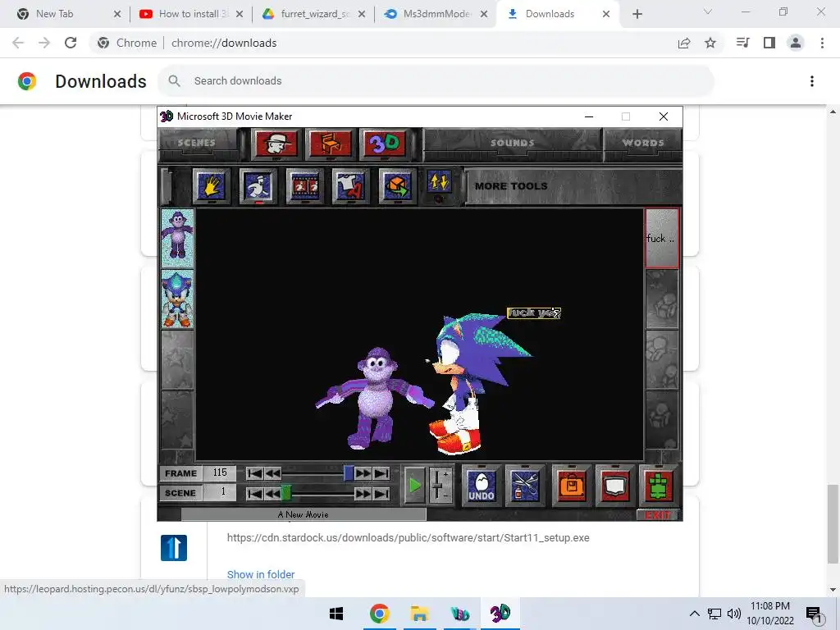Image resolution: width=840 pixels, height=630 pixels.
Task: Click the red EXIT button
Action: click(x=658, y=515)
